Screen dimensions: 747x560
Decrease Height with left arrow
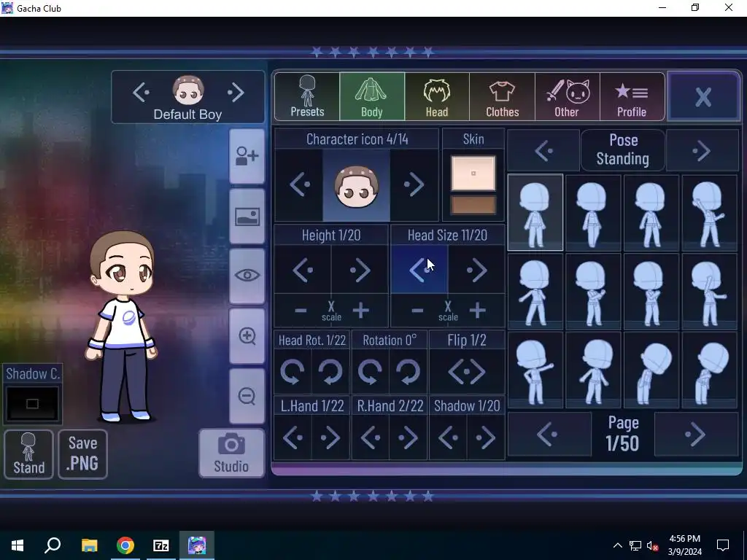[303, 270]
